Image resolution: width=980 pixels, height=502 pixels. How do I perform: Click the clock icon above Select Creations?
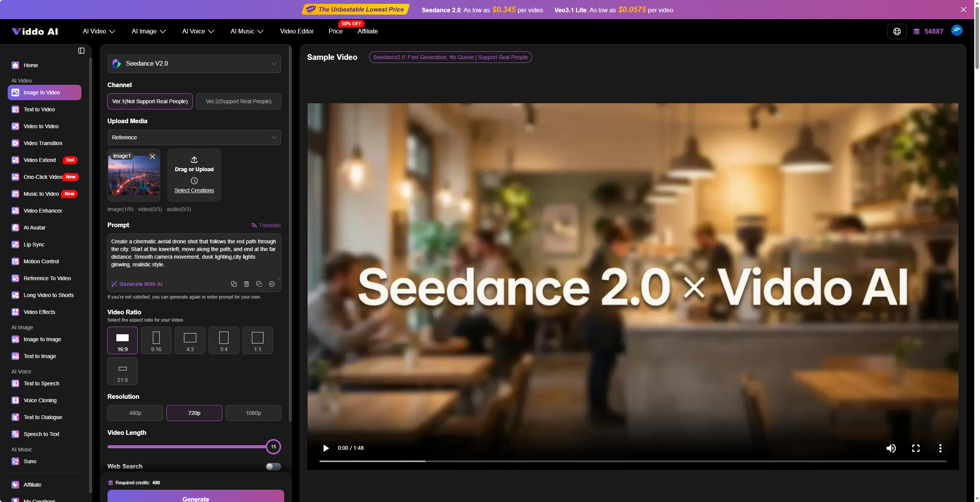pyautogui.click(x=194, y=181)
